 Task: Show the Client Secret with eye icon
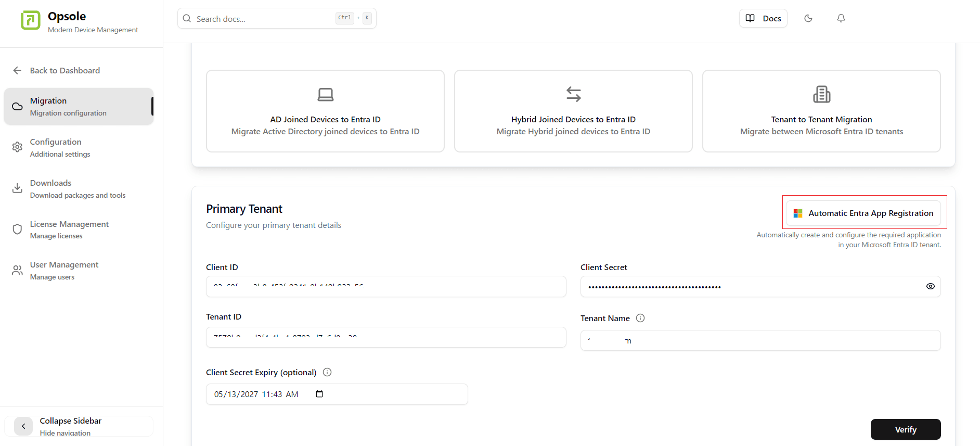931,286
